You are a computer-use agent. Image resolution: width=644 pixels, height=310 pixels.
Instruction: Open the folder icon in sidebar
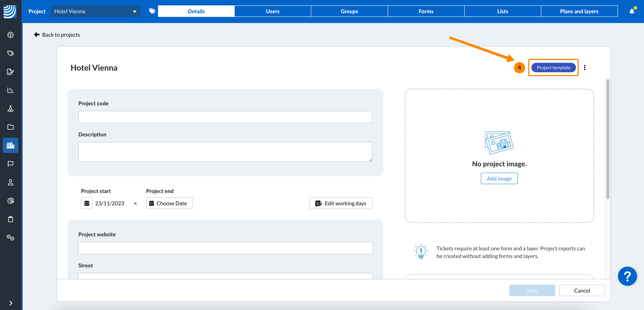[x=11, y=127]
